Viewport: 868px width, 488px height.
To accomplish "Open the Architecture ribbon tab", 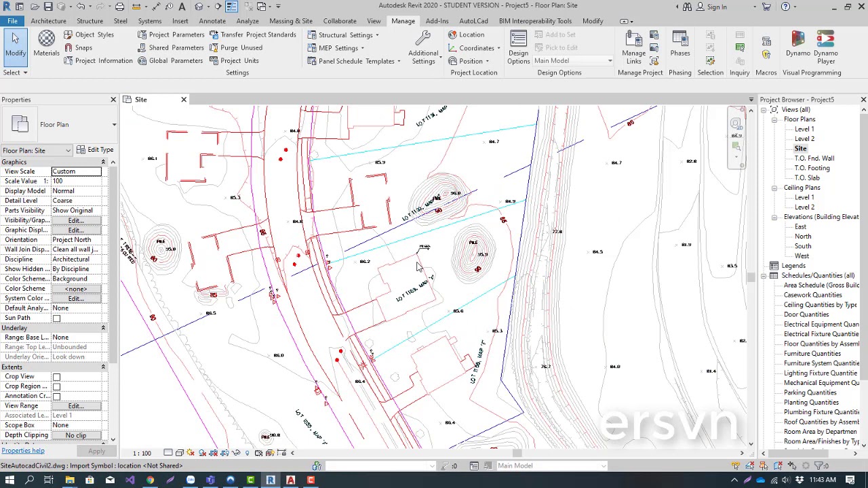I will tap(48, 21).
